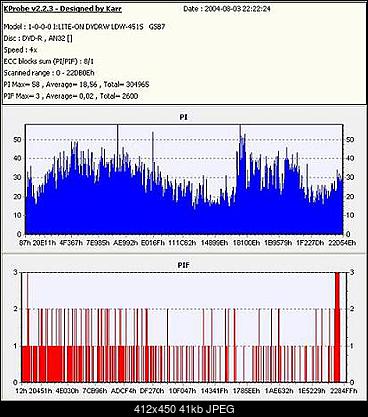Click the '1F227Dh' axis label

[x=310, y=243]
